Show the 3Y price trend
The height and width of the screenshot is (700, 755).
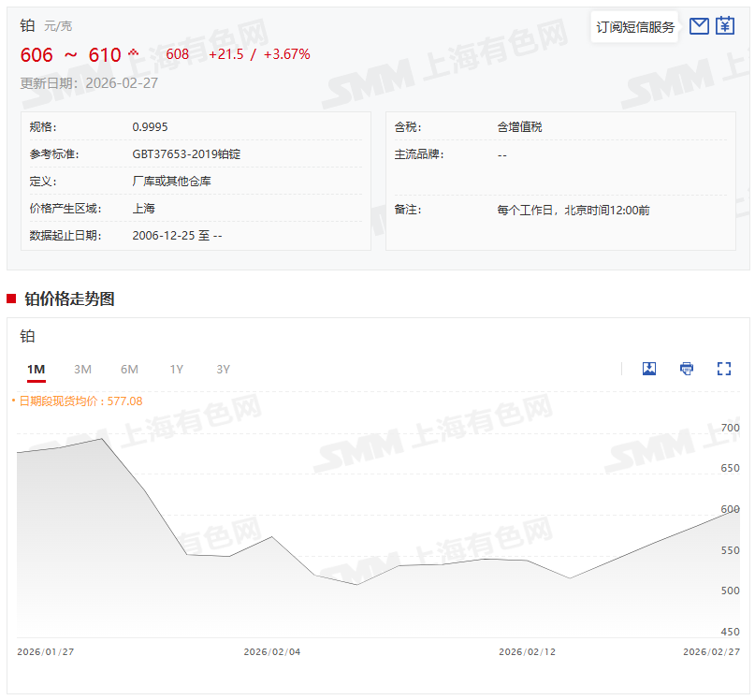(223, 370)
